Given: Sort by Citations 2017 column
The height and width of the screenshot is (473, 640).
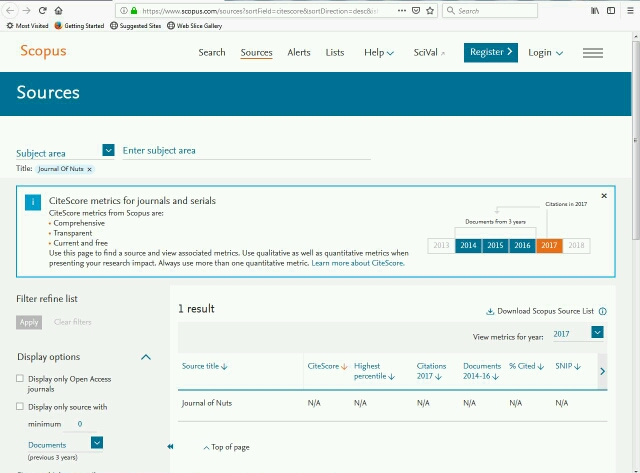Looking at the screenshot, I should pyautogui.click(x=431, y=371).
